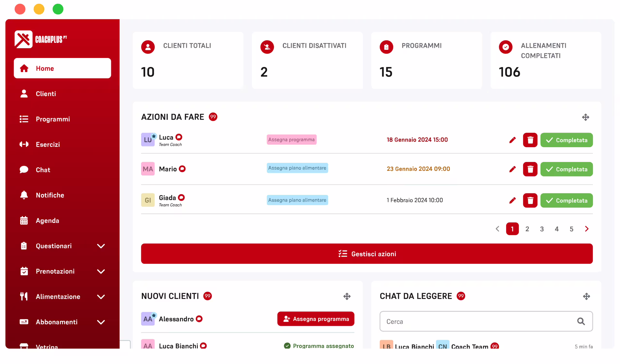Click the pencil edit icon for Giada's action
620x364 pixels.
coord(512,200)
